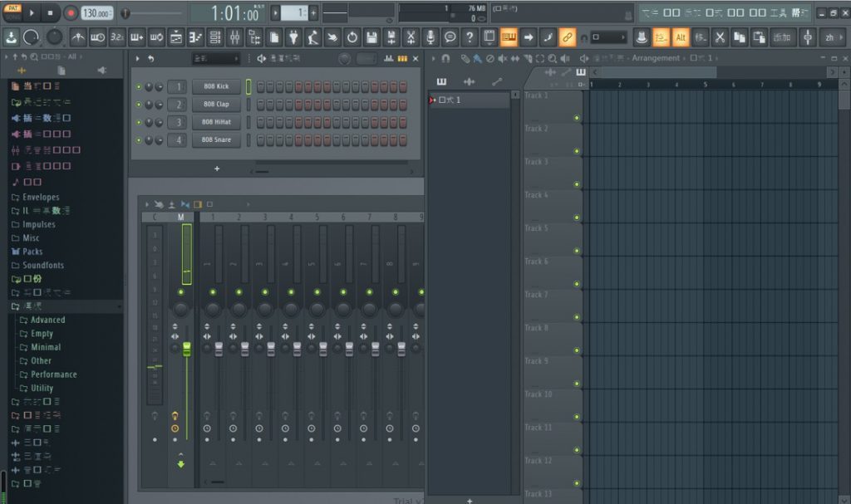Mute the 808 Kick channel green LED
The height and width of the screenshot is (504, 851).
139,87
